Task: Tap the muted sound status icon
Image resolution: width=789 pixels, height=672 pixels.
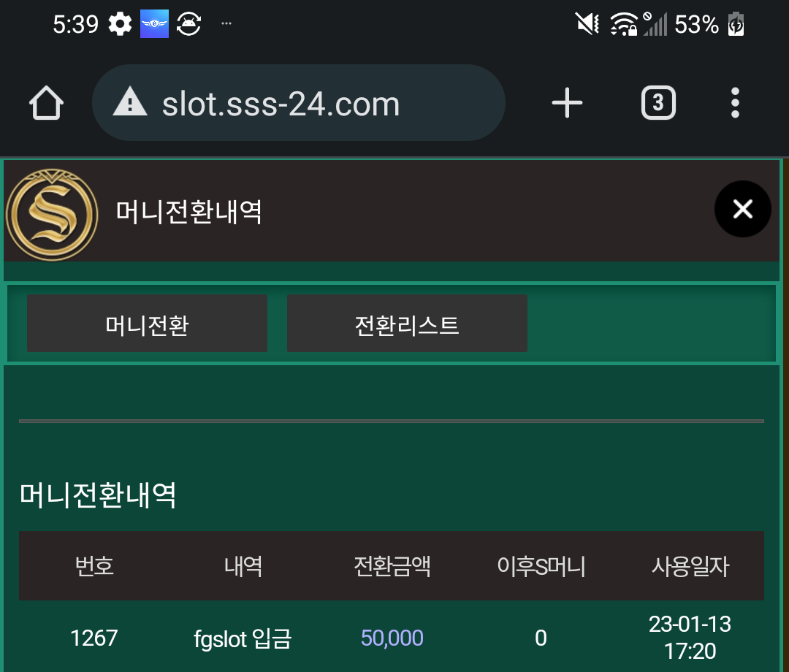Action: pyautogui.click(x=587, y=23)
